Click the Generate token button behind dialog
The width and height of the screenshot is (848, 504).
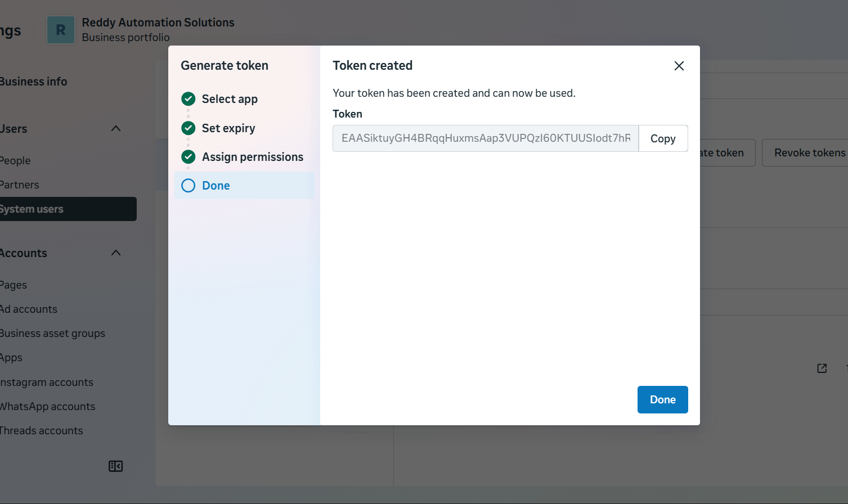pyautogui.click(x=728, y=152)
